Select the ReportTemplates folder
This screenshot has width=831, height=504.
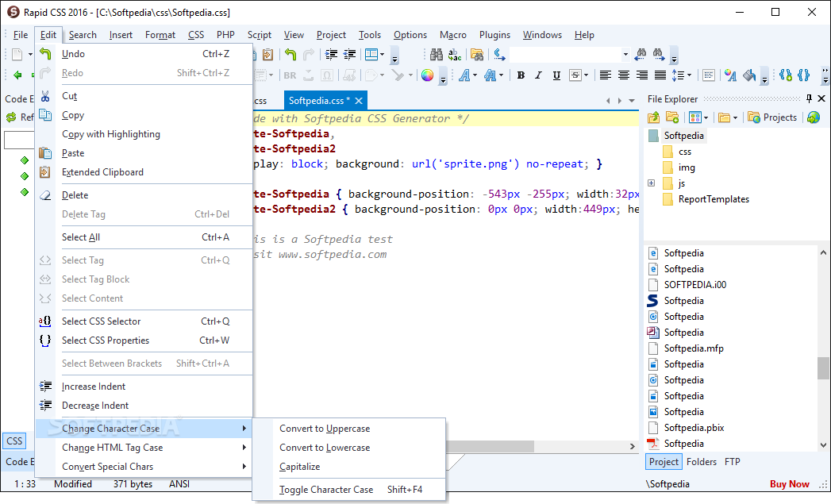[x=714, y=199]
